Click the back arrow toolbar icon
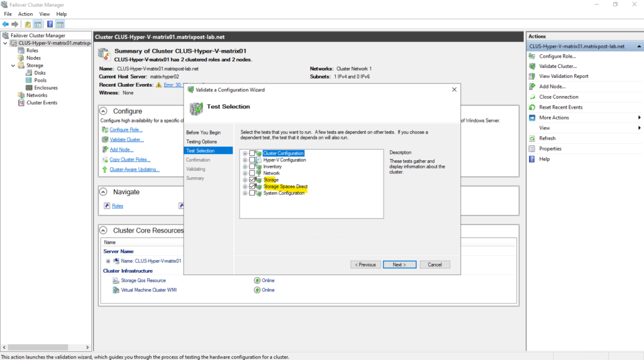This screenshot has height=360, width=644. (6, 24)
